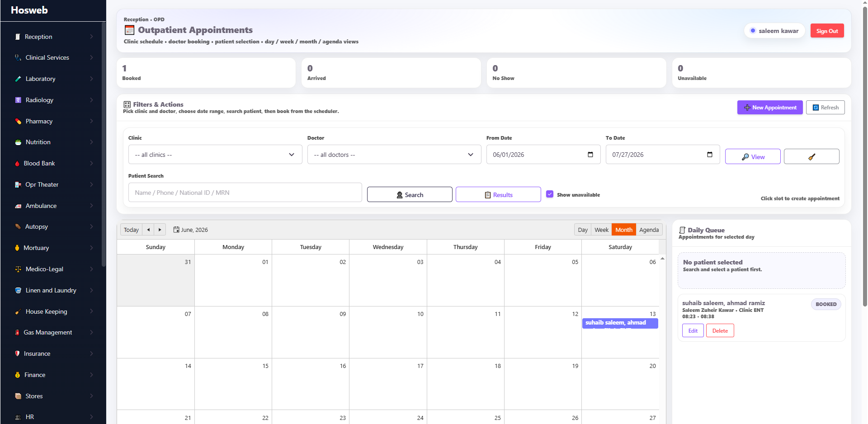Click the patient Search button
The width and height of the screenshot is (868, 424).
pos(410,194)
